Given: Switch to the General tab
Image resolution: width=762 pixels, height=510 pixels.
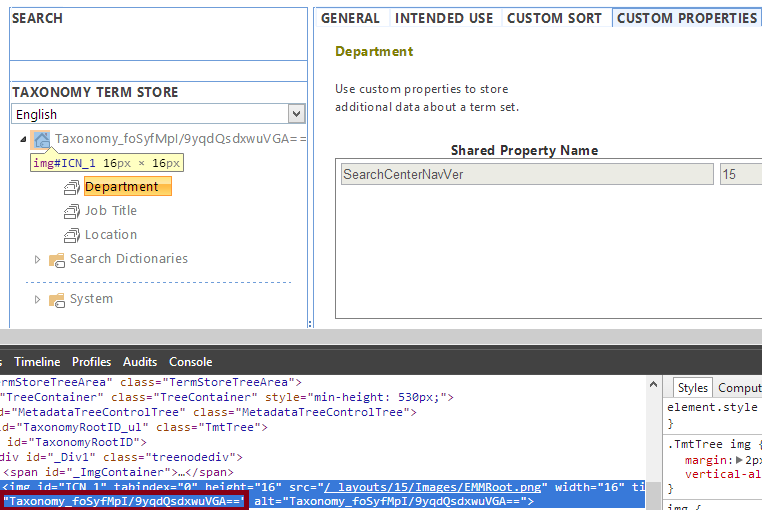Looking at the screenshot, I should (350, 18).
